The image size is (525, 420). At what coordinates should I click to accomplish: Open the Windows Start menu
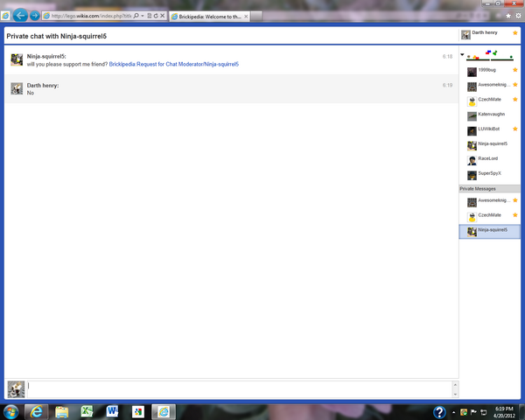point(10,411)
